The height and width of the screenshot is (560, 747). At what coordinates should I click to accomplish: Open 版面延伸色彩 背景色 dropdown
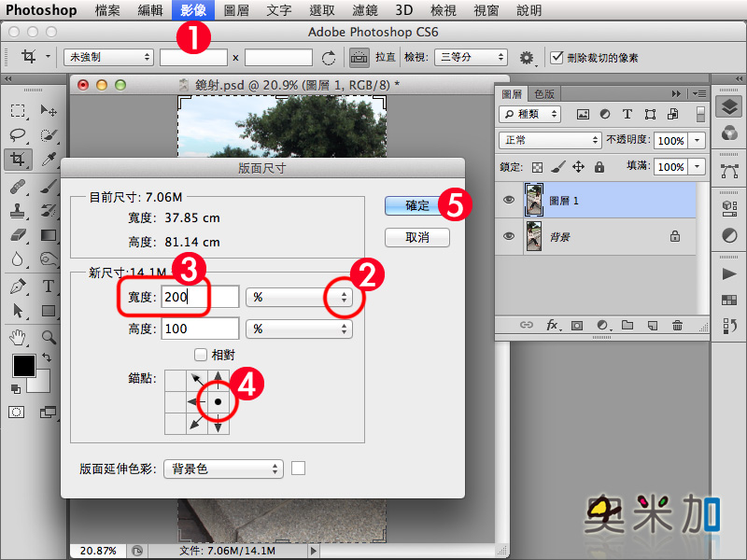click(223, 469)
